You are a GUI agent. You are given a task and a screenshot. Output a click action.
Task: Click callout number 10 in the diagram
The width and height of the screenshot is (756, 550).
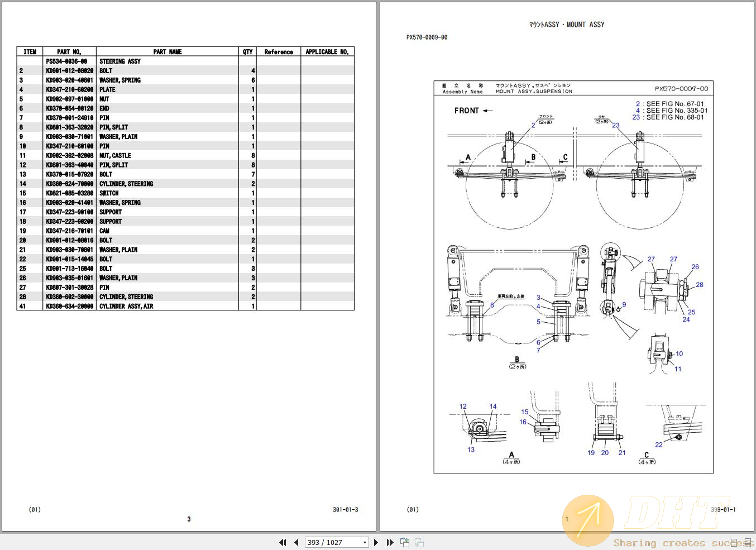tap(679, 354)
